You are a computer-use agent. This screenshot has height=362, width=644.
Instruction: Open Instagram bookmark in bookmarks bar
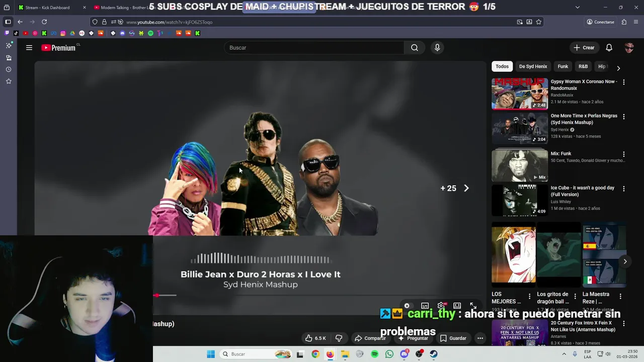click(63, 33)
